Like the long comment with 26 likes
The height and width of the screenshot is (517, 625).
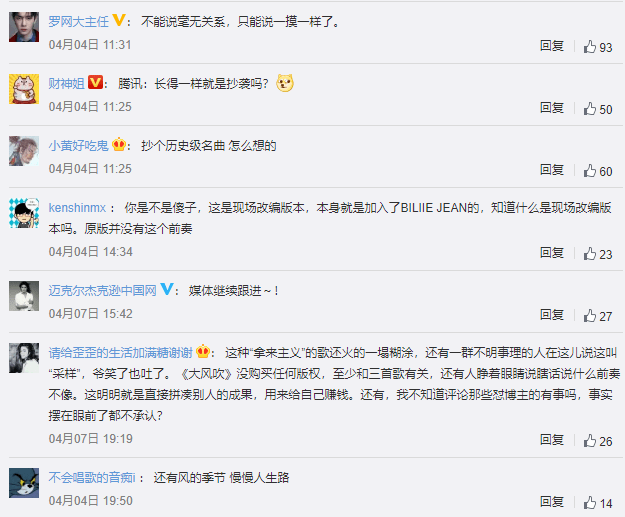pyautogui.click(x=597, y=441)
